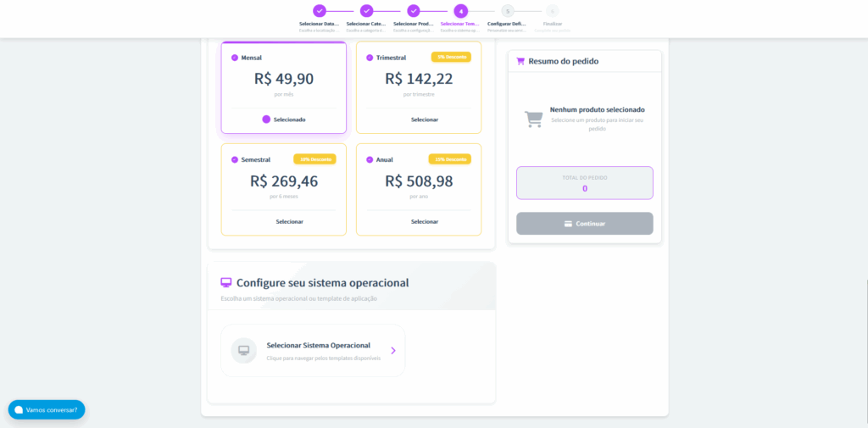Click Selecionar under the Anual plan

tap(425, 221)
